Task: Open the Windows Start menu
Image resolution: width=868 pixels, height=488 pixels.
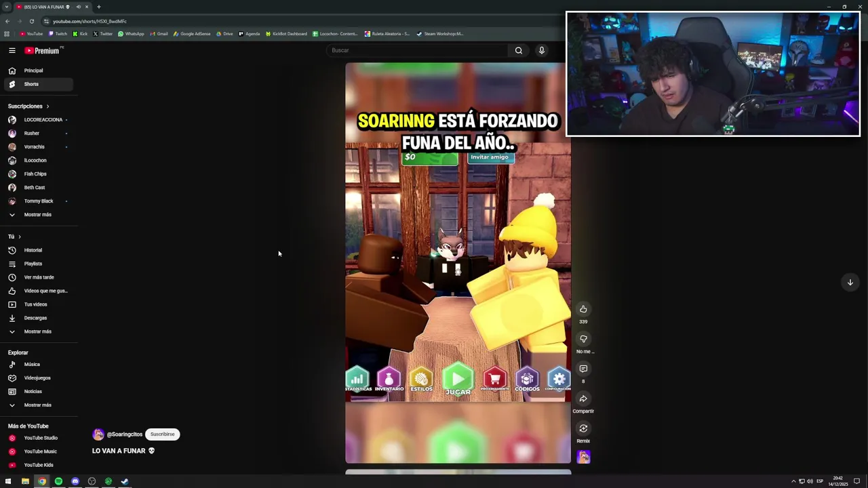Action: tap(8, 481)
